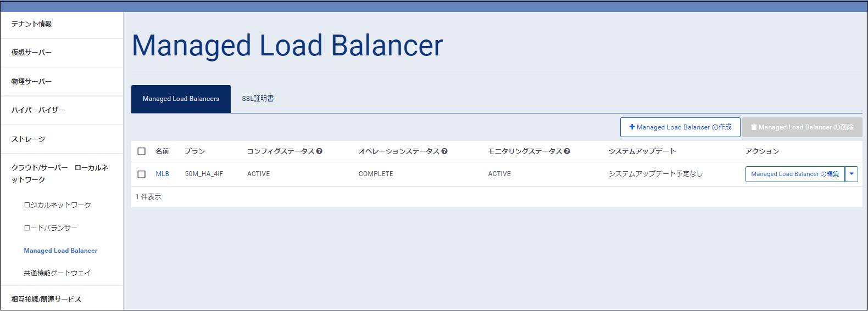868x311 pixels.
Task: Click Managed Load Balancer の作成 button
Action: point(680,127)
